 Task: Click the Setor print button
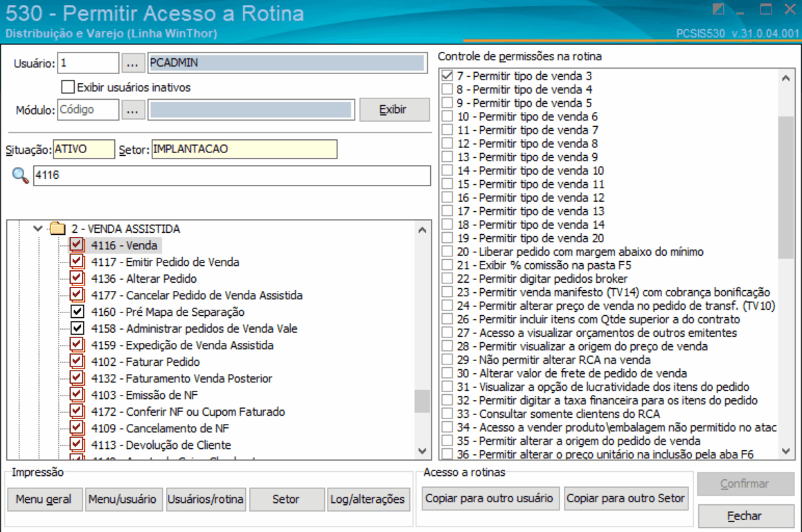point(287,499)
